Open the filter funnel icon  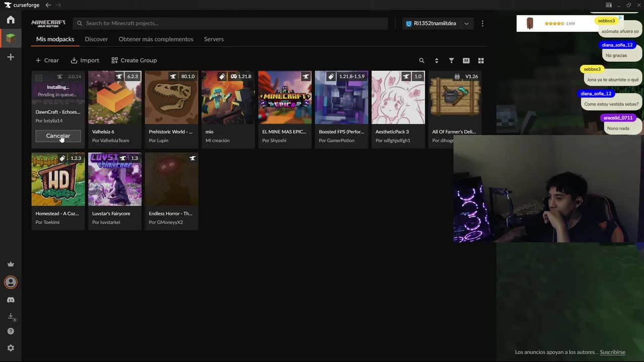coord(451,60)
